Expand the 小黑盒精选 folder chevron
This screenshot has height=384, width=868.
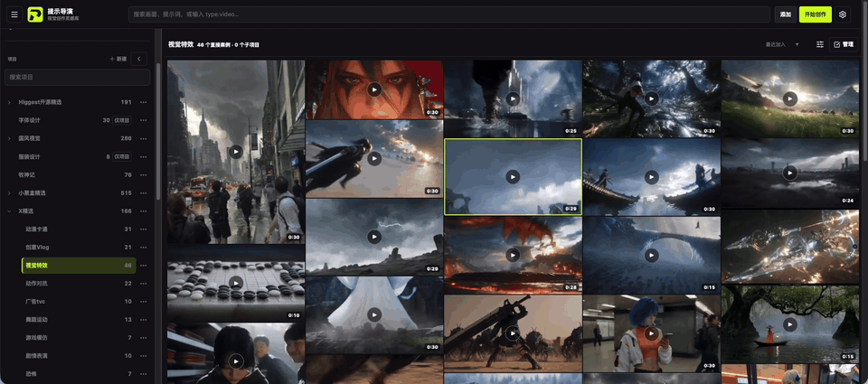9,193
